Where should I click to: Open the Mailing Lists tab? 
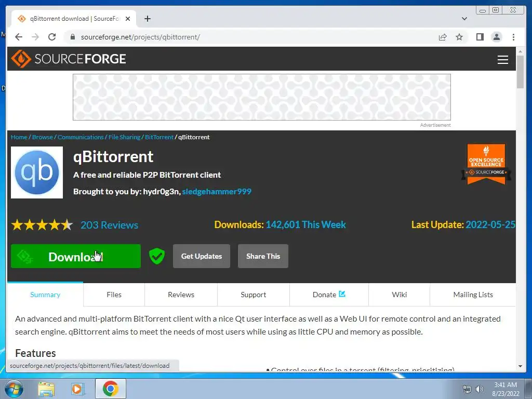point(473,295)
